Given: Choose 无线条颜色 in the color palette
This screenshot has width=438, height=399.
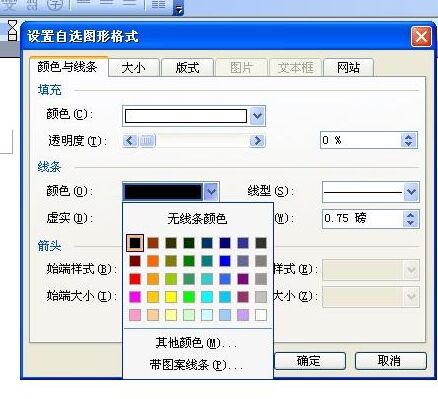Looking at the screenshot, I should click(197, 219).
